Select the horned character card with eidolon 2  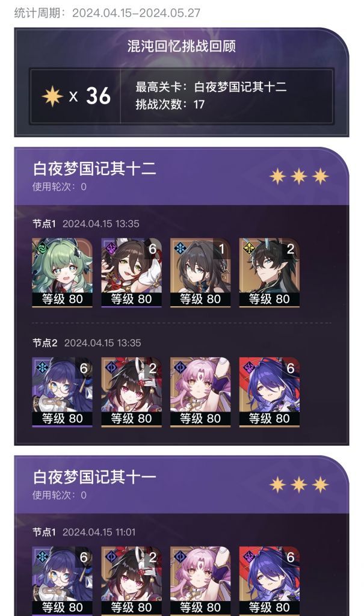pyautogui.click(x=270, y=272)
